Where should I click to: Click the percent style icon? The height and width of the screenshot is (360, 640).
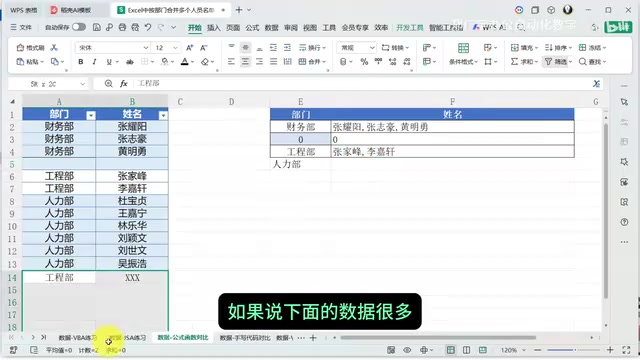tap(364, 62)
